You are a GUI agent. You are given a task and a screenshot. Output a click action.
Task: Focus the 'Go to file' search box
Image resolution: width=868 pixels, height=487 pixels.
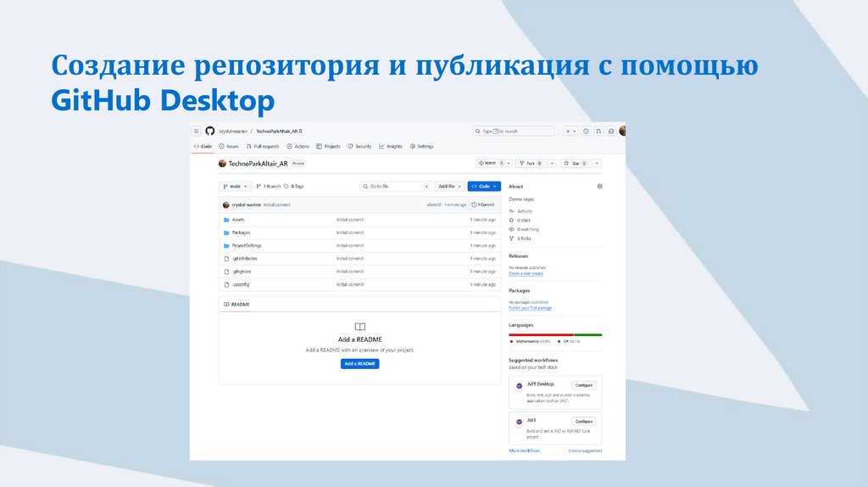tap(395, 186)
